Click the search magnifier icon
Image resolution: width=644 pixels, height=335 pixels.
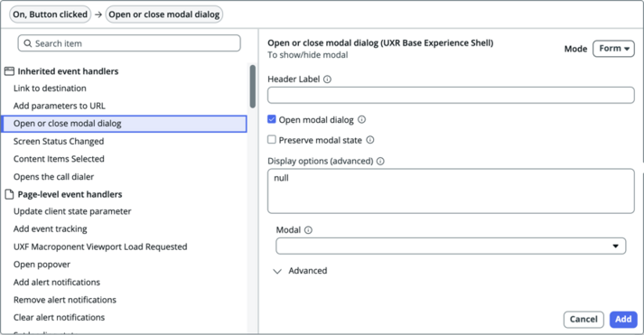coord(27,43)
